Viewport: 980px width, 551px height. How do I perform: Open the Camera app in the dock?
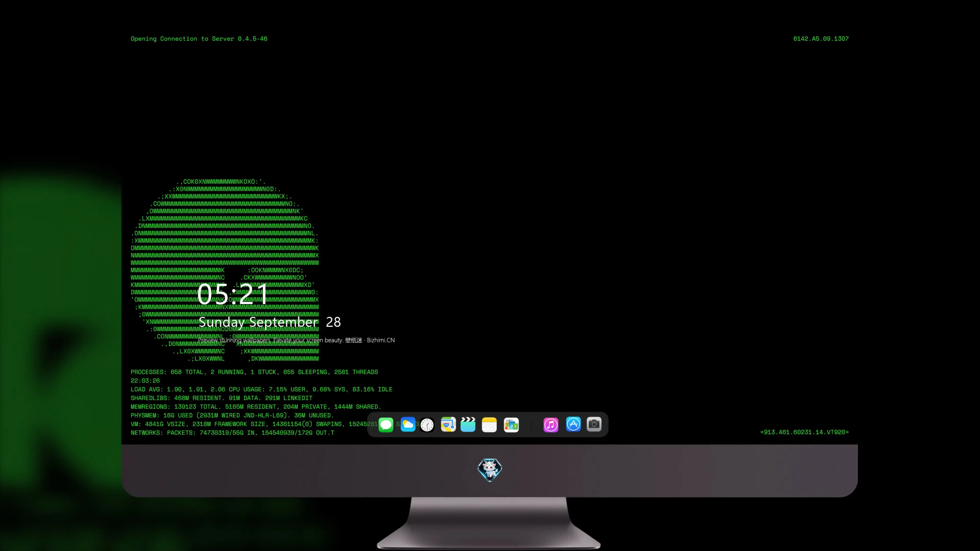(594, 424)
